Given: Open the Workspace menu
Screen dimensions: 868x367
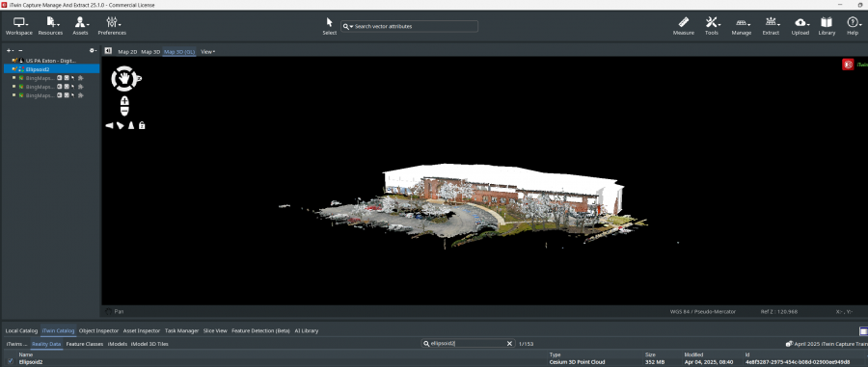Looking at the screenshot, I should [19, 26].
